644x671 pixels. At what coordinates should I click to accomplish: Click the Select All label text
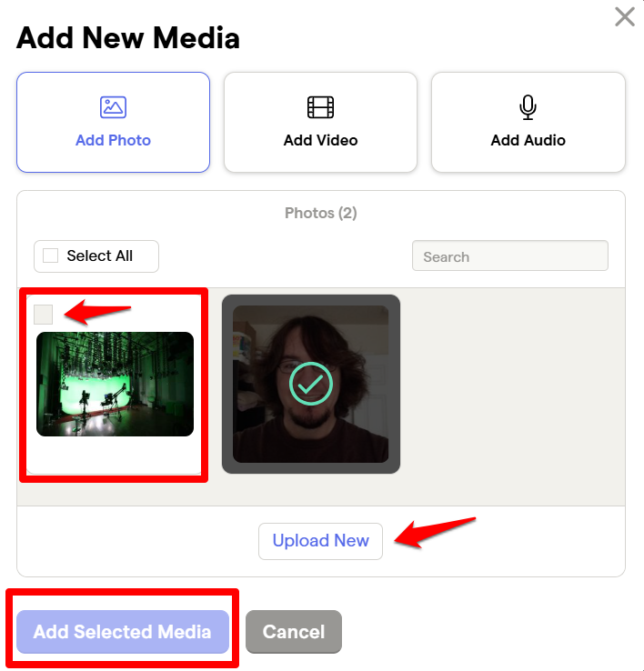point(100,255)
